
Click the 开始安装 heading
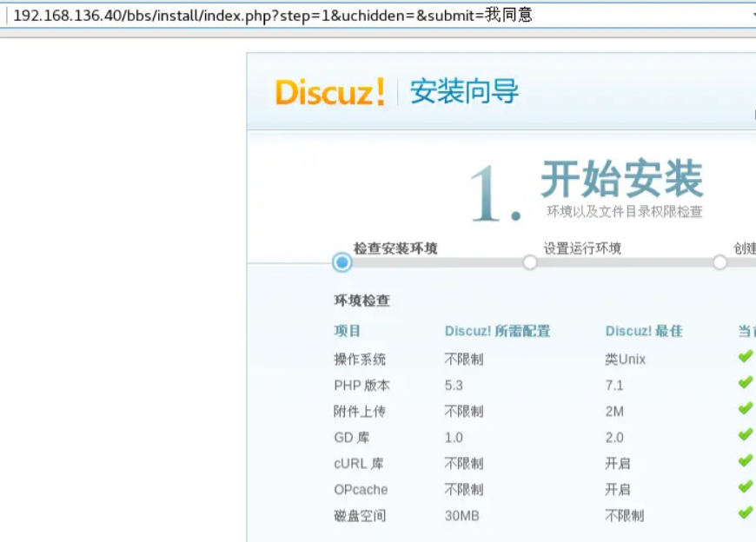click(x=622, y=178)
